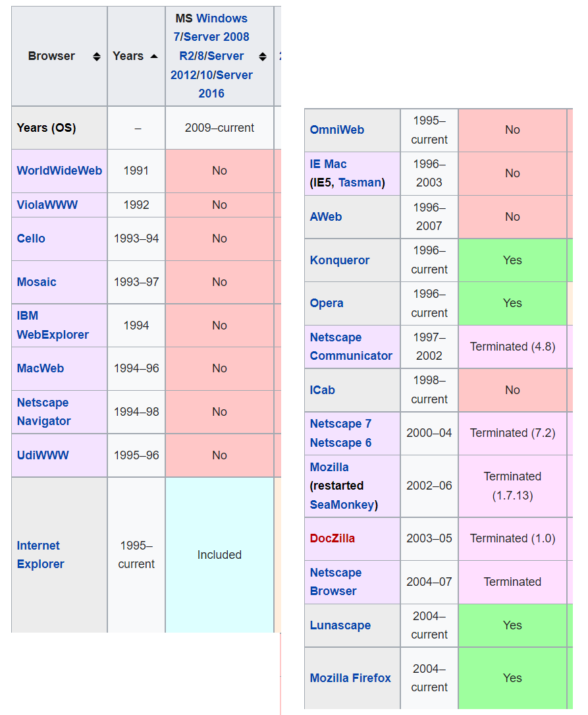
Task: Select 'Yes' cell for Mozilla Firefox
Action: tap(512, 678)
